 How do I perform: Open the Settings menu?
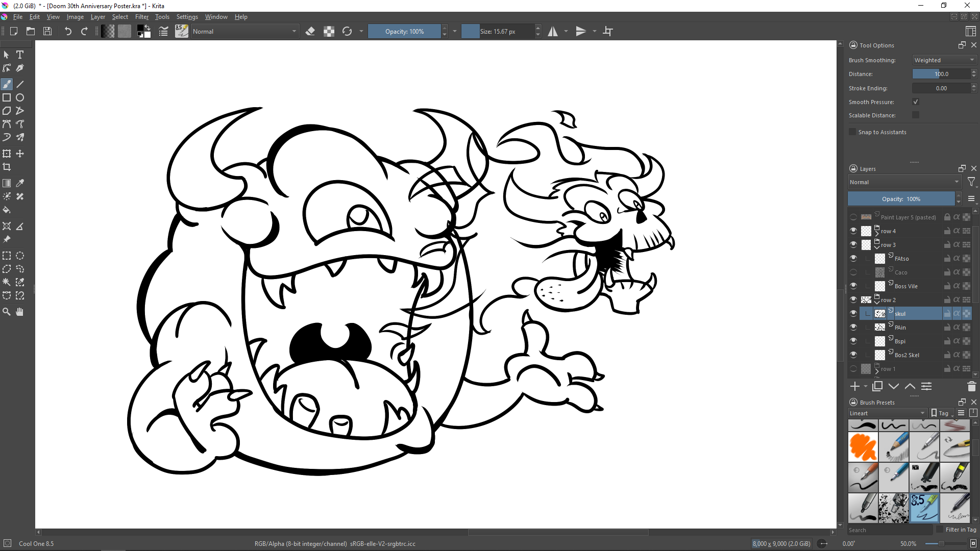tap(187, 17)
